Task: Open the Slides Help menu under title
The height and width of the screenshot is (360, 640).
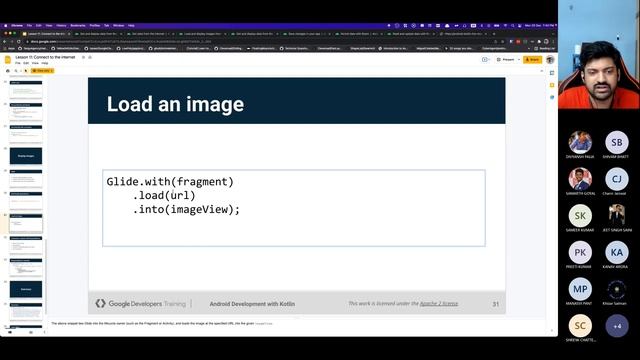Action: pyautogui.click(x=44, y=63)
